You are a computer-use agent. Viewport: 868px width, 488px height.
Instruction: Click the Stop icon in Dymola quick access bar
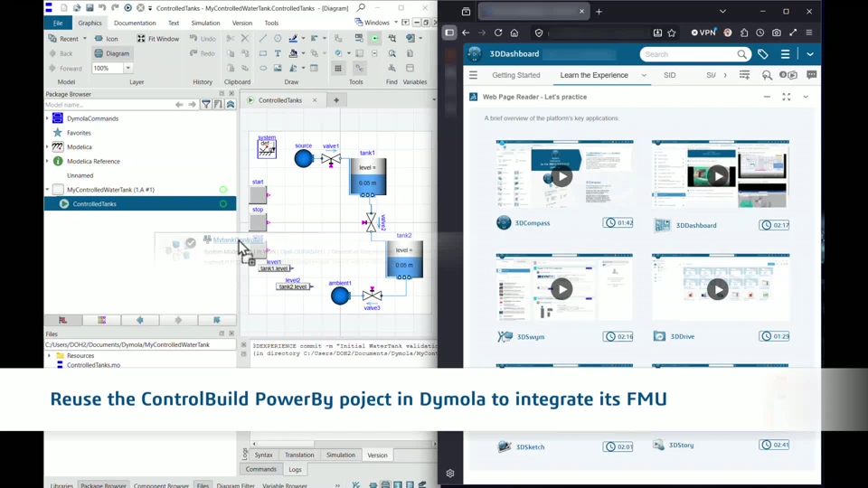tap(141, 8)
